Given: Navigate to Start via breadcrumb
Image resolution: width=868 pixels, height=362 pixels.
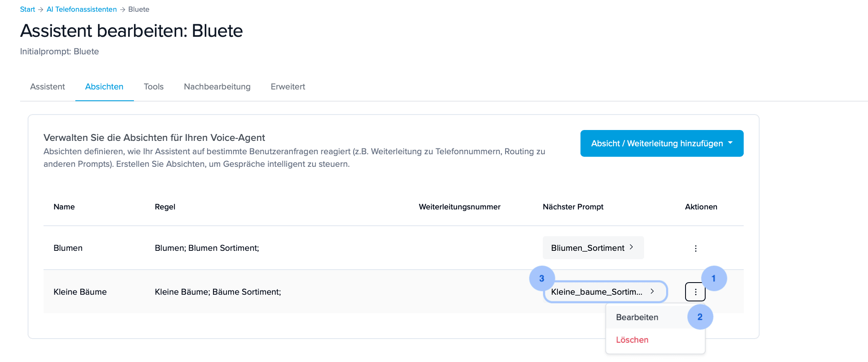Looking at the screenshot, I should tap(27, 9).
